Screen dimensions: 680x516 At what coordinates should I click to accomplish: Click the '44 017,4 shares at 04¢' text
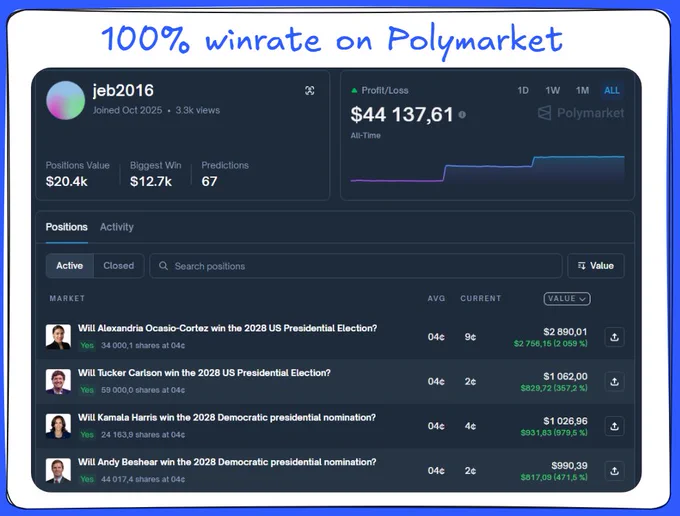click(143, 480)
